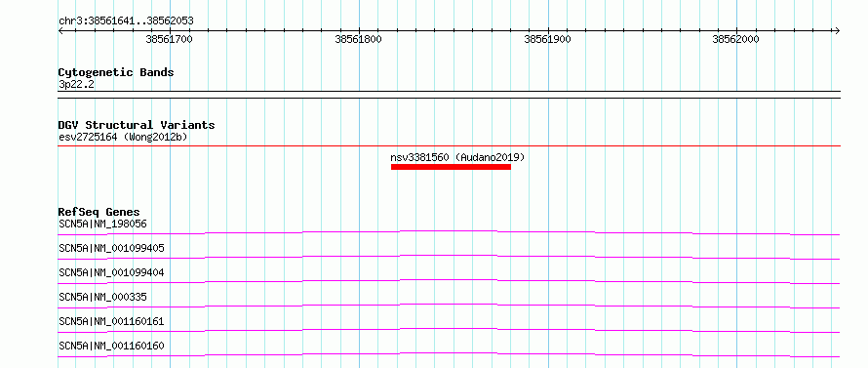Click the esv2725164 thin red line
This screenshot has height=368, width=868.
[x=449, y=145]
